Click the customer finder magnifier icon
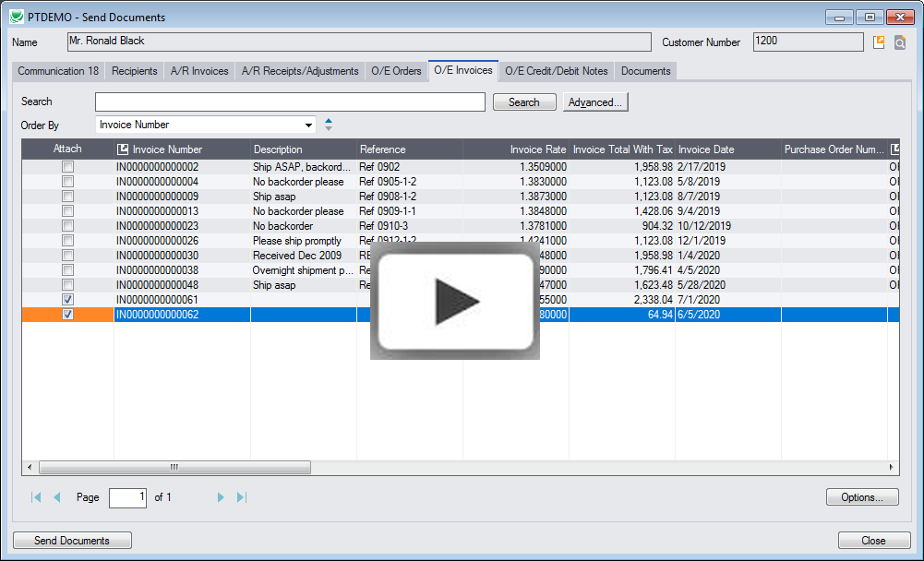 pos(899,42)
